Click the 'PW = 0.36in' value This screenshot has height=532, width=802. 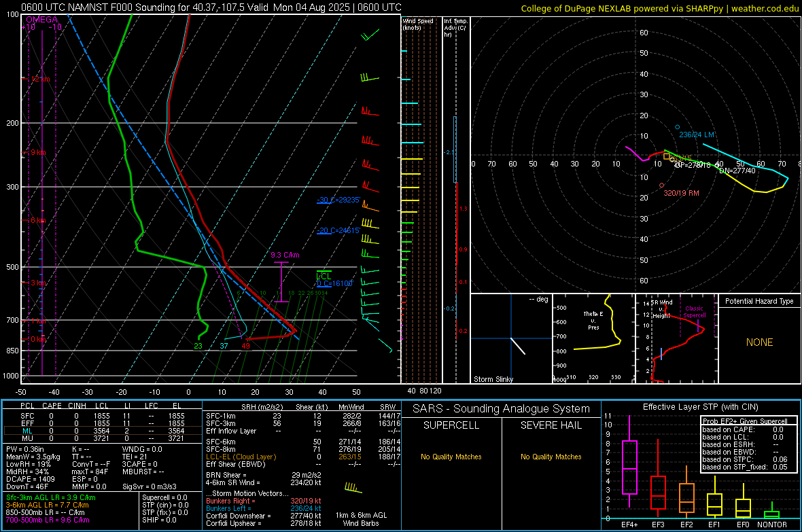pos(24,449)
